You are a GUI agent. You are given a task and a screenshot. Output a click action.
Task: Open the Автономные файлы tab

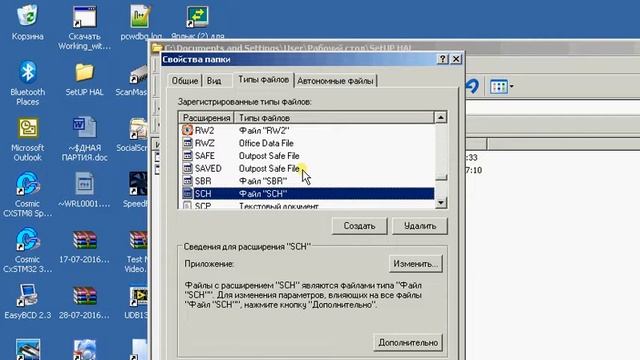point(335,81)
